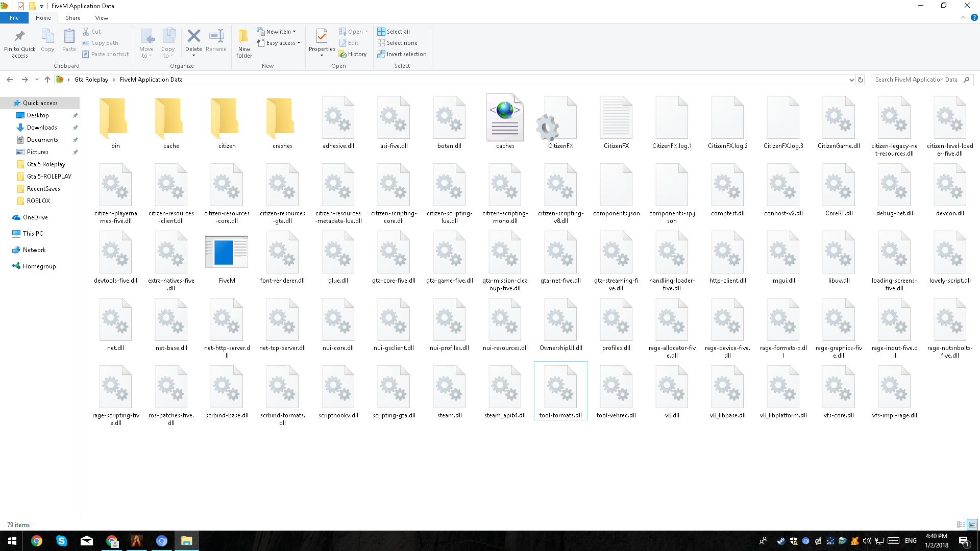980x551 pixels.
Task: Open the Windows Start button
Action: tap(12, 541)
